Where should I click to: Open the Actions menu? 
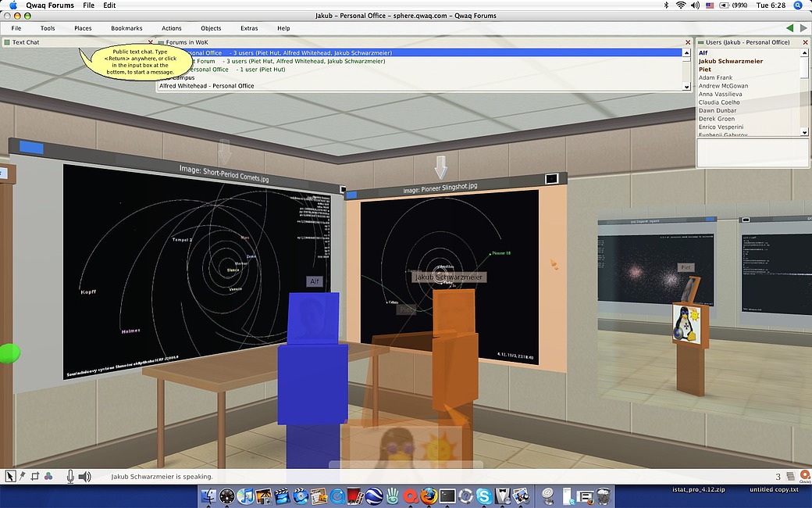pyautogui.click(x=171, y=27)
